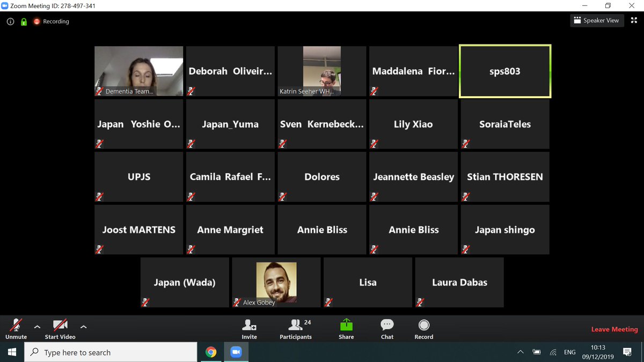Click the Japan Yoshie O... participant name
The image size is (644, 362).
coord(138,124)
